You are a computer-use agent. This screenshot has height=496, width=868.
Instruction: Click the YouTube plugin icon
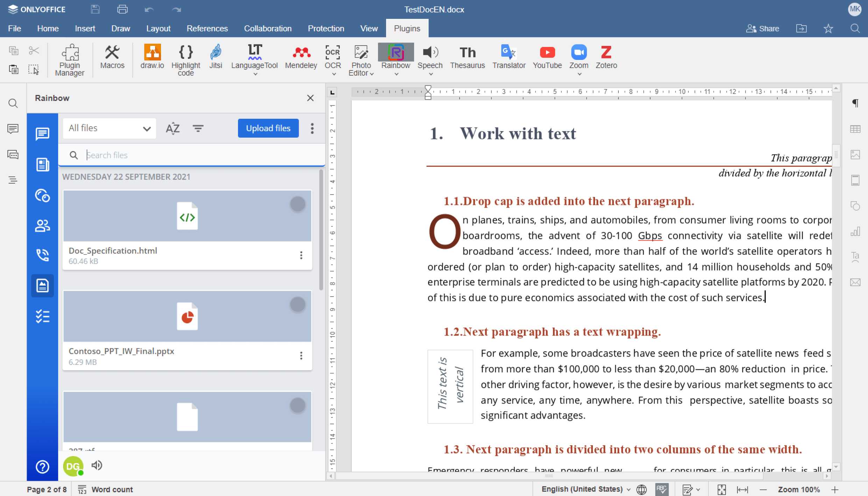tap(547, 56)
